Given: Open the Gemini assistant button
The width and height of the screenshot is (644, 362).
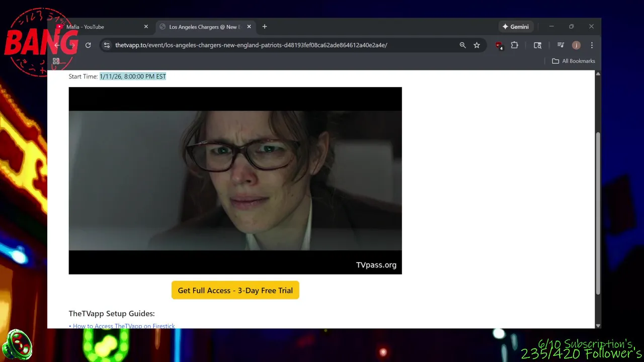Looking at the screenshot, I should (x=516, y=27).
